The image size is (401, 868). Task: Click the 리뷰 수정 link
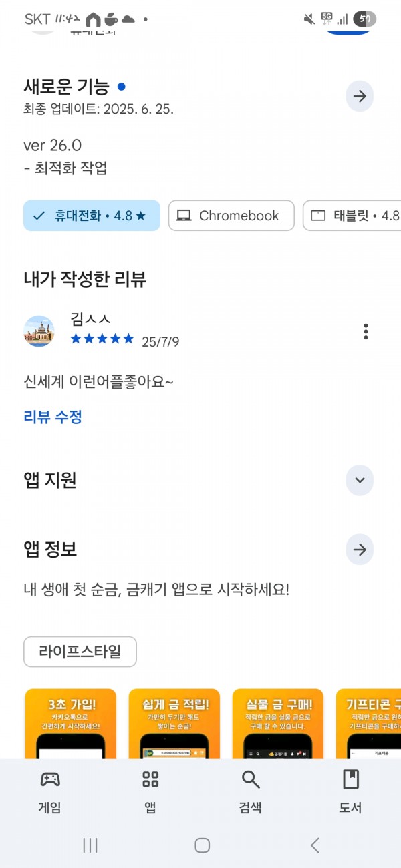click(x=53, y=417)
